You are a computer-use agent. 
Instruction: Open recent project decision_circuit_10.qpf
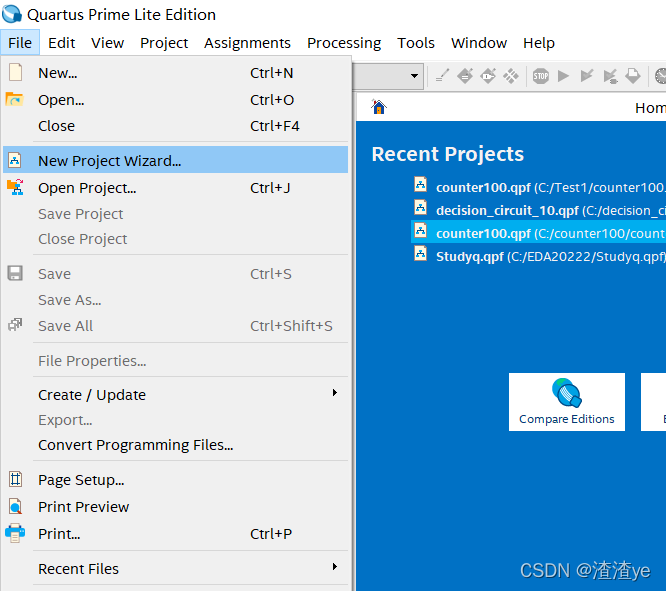539,210
